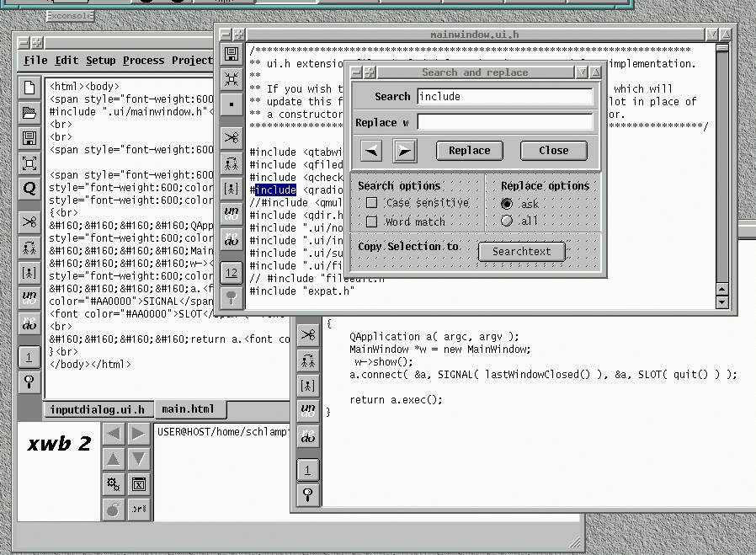This screenshot has height=555, width=756.
Task: Click the scissors Cut icon in xwb toolbar
Action: point(29,222)
